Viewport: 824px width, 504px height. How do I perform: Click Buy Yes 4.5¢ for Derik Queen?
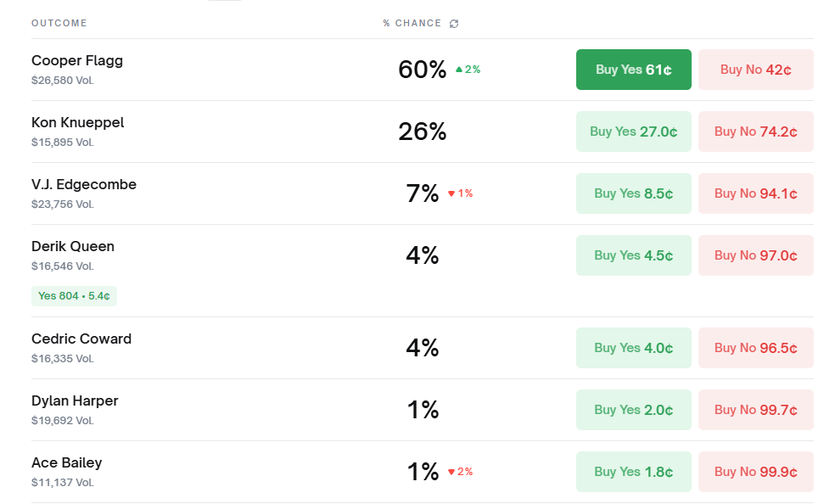click(633, 255)
